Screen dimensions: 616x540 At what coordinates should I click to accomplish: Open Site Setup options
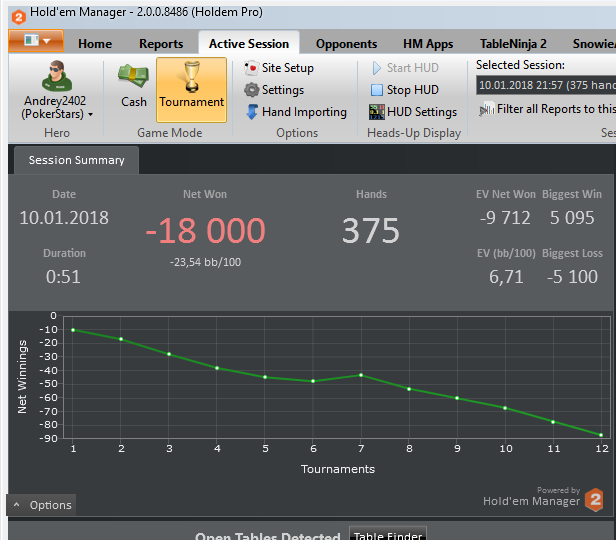coord(279,68)
